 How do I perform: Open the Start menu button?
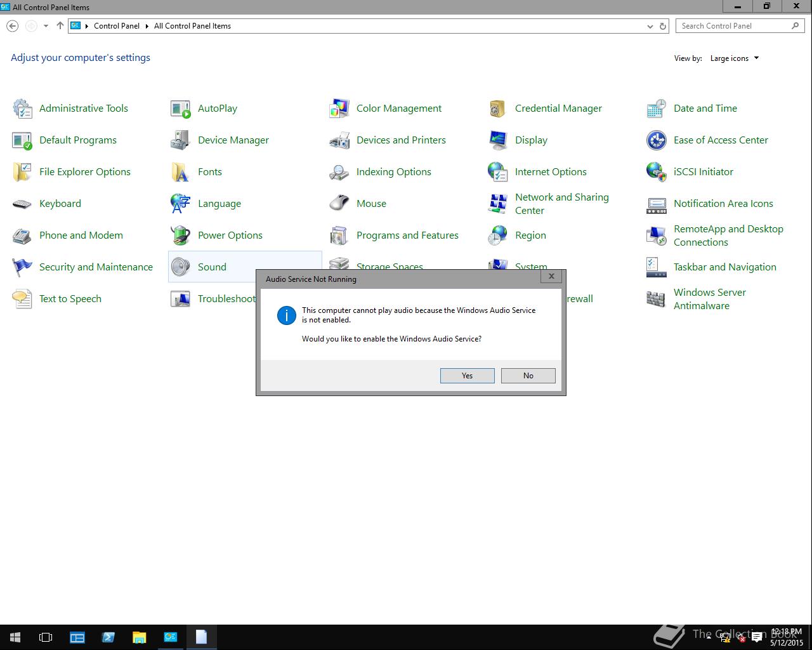pyautogui.click(x=15, y=637)
